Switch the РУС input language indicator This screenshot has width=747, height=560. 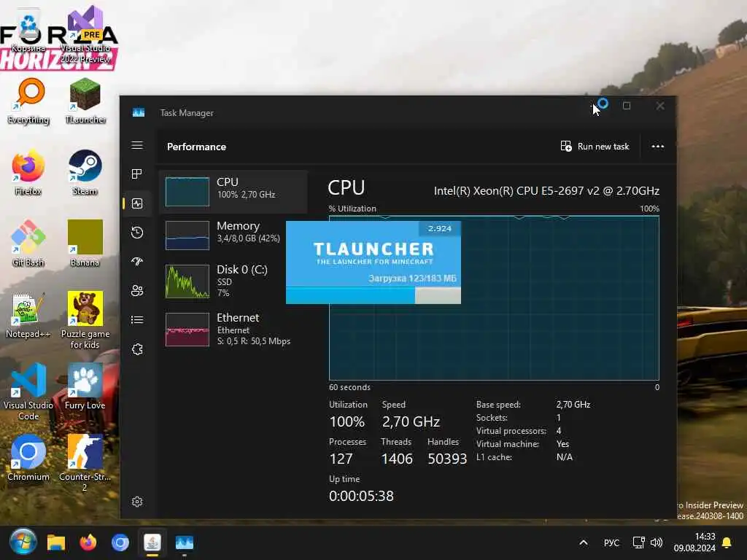pyautogui.click(x=612, y=542)
